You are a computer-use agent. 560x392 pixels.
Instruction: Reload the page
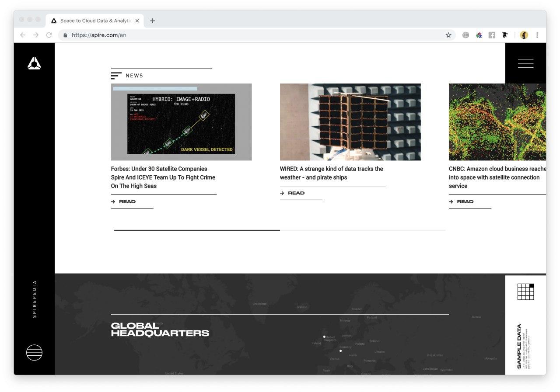(49, 35)
